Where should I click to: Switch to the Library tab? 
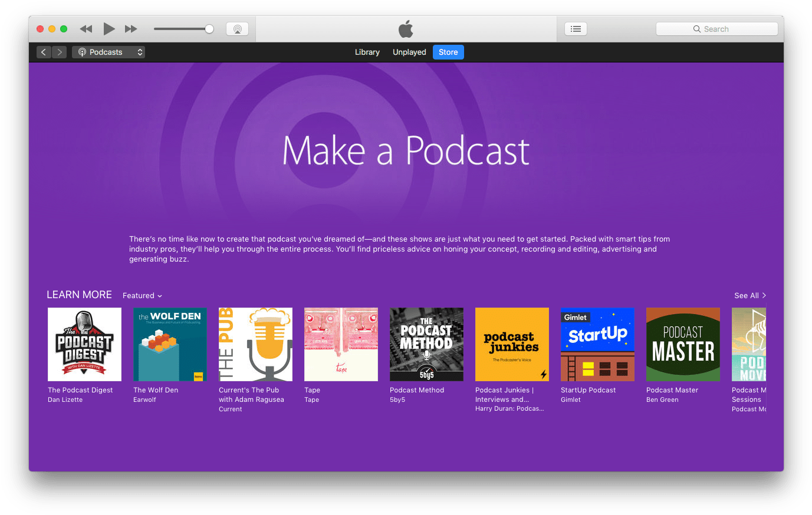pos(367,52)
